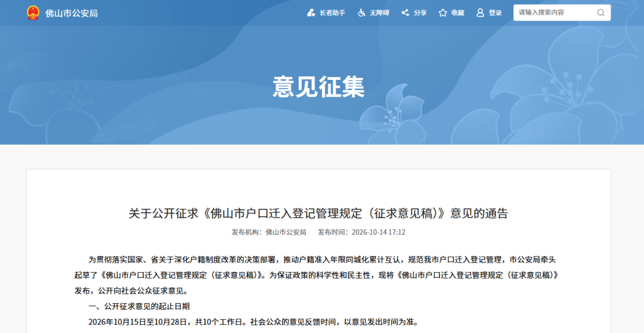Click the 长者助手 elder-assistant icon
The width and height of the screenshot is (644, 333).
click(311, 13)
